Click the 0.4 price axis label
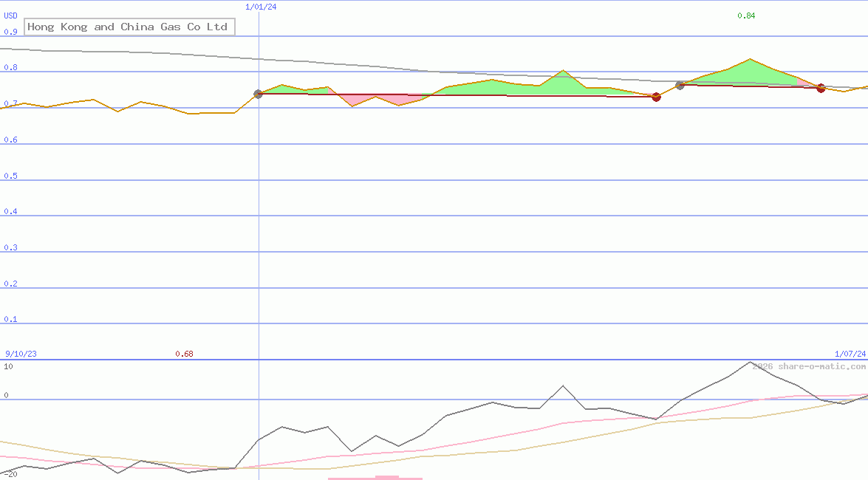This screenshot has width=868, height=480. point(10,211)
